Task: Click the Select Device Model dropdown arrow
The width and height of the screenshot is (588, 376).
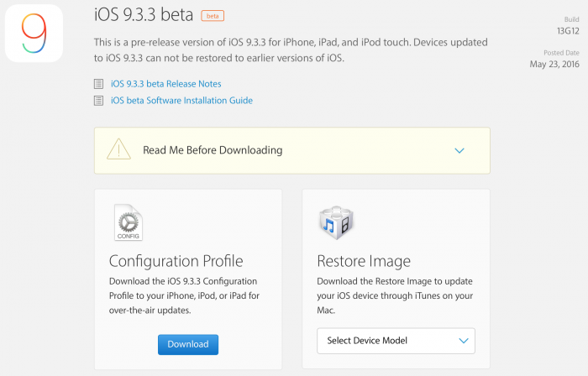Action: [464, 341]
